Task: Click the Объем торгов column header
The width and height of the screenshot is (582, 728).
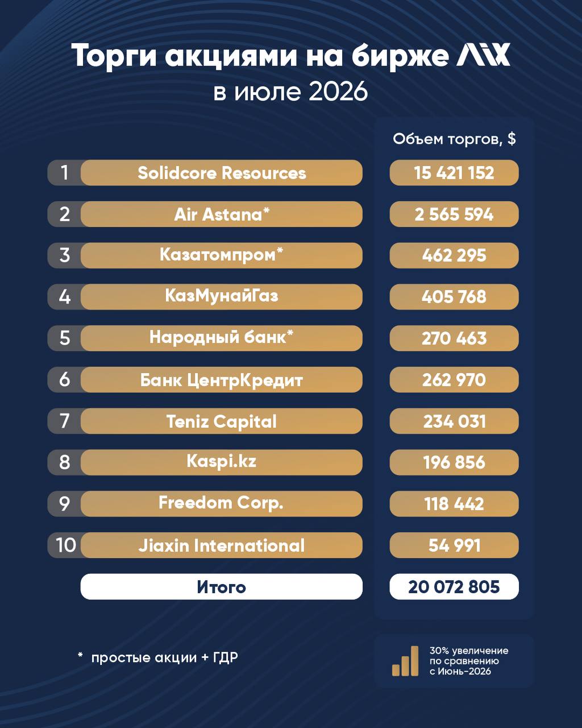Action: [x=454, y=139]
